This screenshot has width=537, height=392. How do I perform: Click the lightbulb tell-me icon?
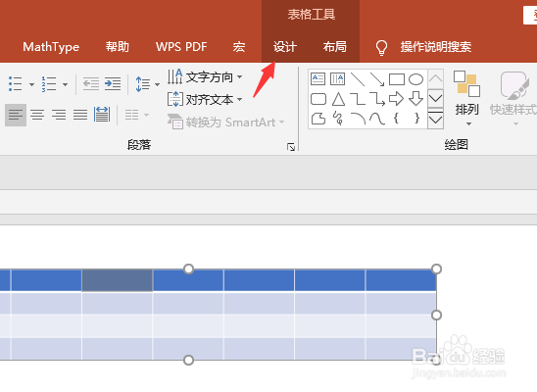[x=381, y=48]
